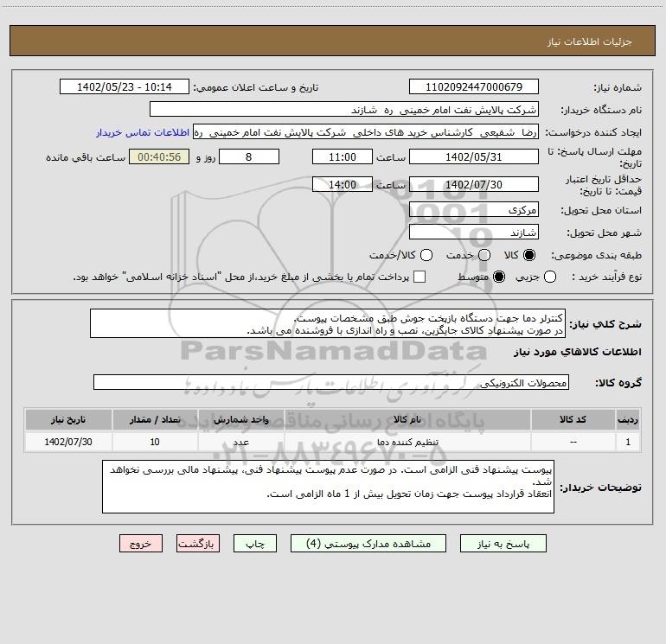Choose جزیی purchase process type

click(x=549, y=277)
